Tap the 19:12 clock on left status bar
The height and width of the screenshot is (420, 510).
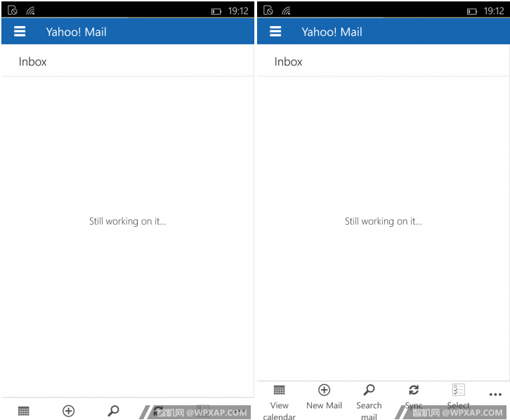pos(238,11)
